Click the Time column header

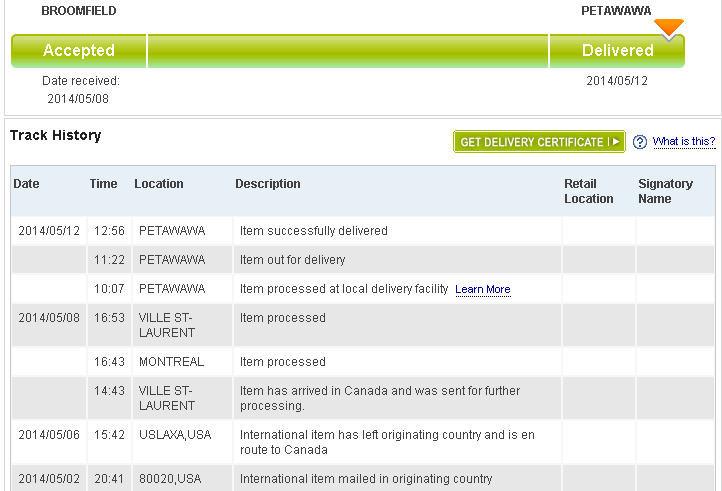click(103, 184)
